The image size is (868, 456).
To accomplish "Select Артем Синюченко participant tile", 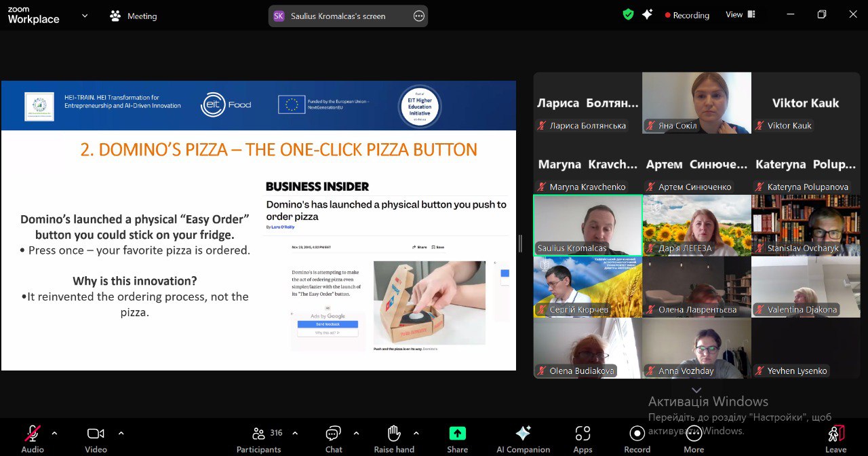I will [696, 164].
